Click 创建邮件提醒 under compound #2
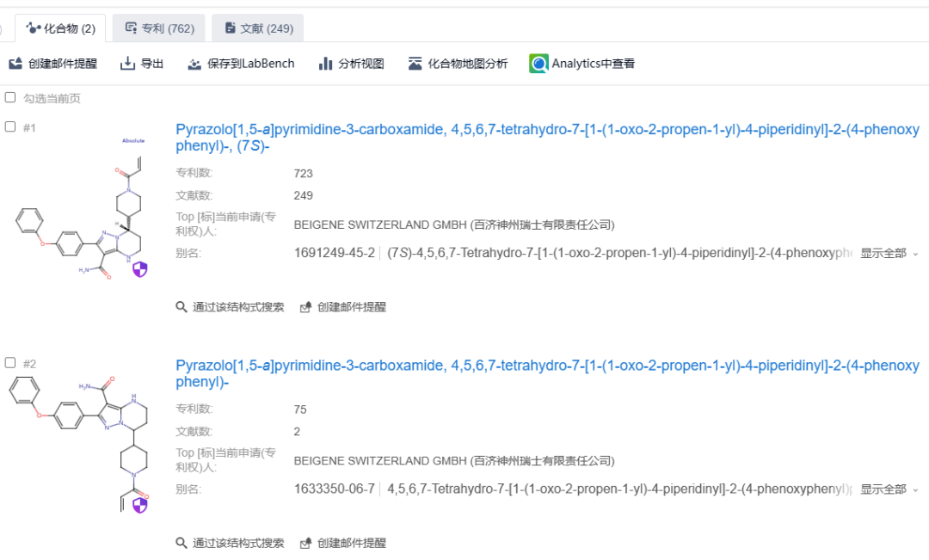This screenshot has width=929, height=560. tap(343, 543)
